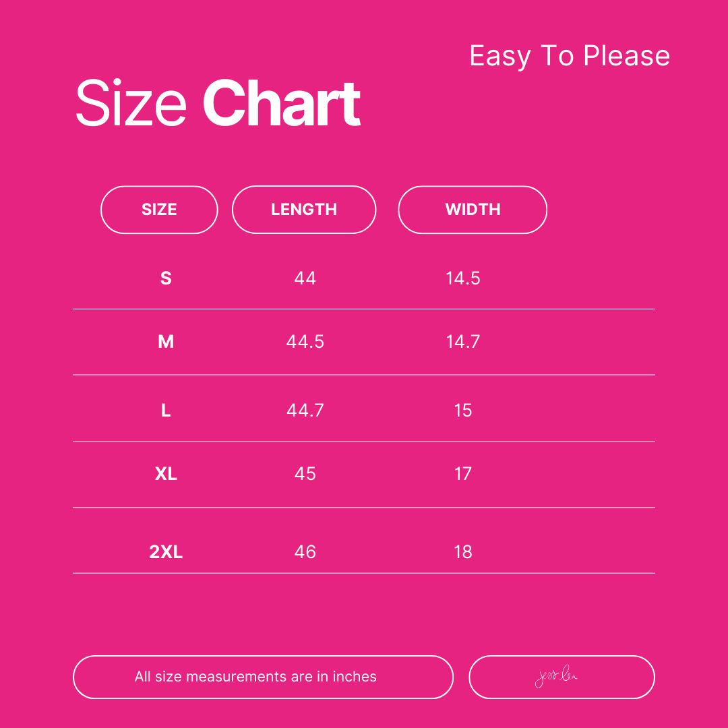This screenshot has width=728, height=728.
Task: Click the "All size measurements are in inches" note
Action: coord(255,677)
